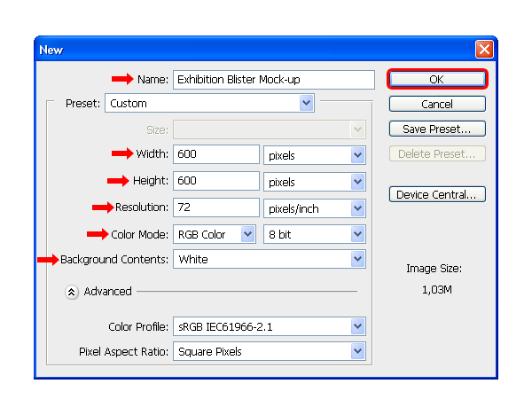The image size is (532, 415).
Task: Click the Resolution input field
Action: (215, 208)
